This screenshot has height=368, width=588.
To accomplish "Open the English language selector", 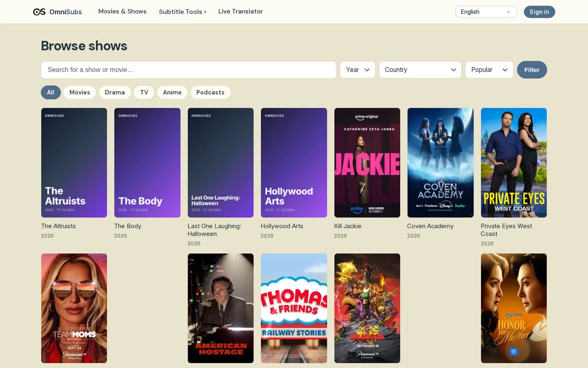I will pyautogui.click(x=486, y=12).
